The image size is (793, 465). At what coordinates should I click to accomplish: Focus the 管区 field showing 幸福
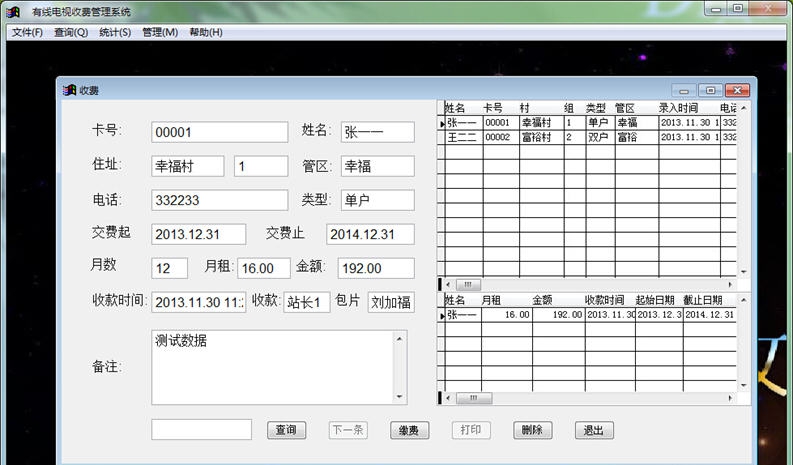(377, 166)
